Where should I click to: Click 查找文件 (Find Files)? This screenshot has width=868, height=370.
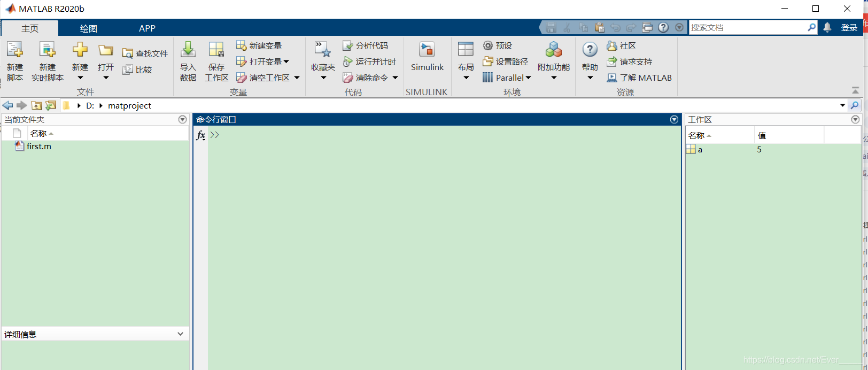pyautogui.click(x=145, y=53)
